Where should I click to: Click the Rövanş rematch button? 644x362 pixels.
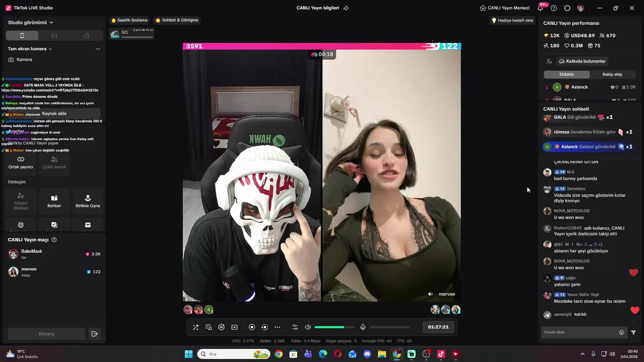click(x=46, y=334)
